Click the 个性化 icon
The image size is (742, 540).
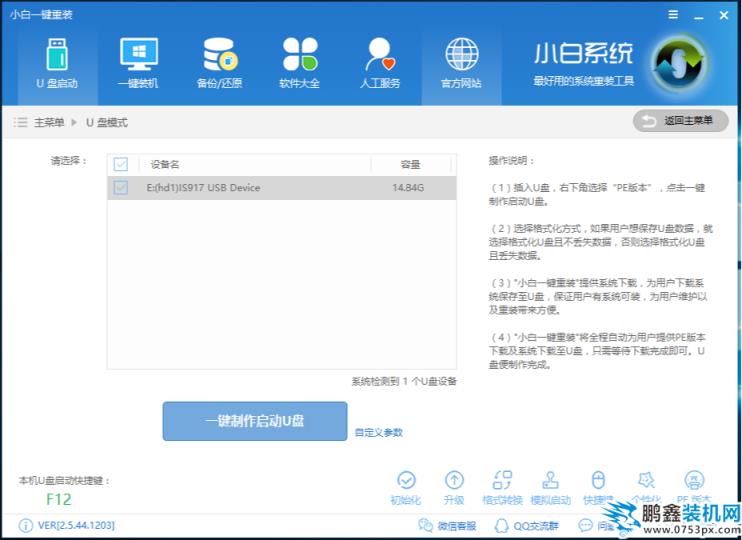coord(646,487)
